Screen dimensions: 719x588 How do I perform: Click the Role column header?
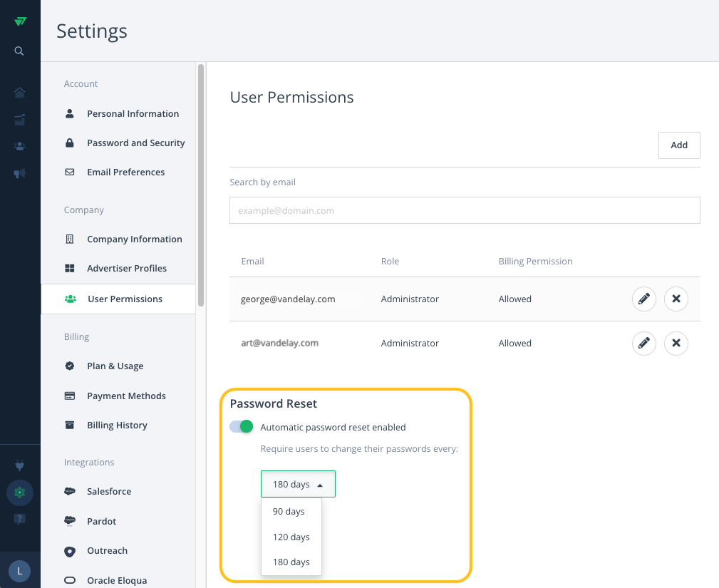(390, 262)
